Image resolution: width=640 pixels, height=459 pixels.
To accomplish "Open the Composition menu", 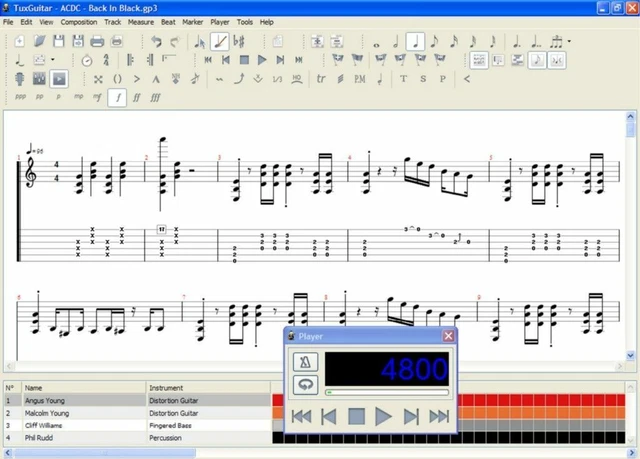I will [79, 21].
